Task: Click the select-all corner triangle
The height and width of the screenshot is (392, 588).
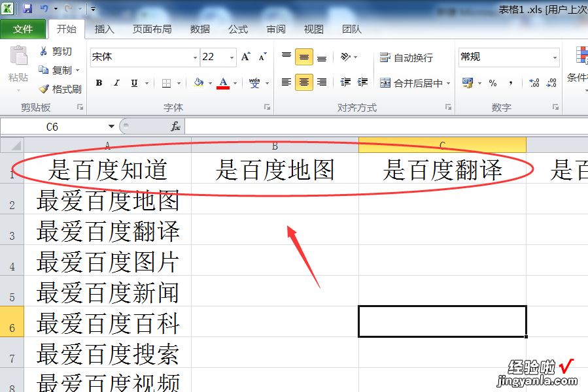Action: pyautogui.click(x=12, y=145)
